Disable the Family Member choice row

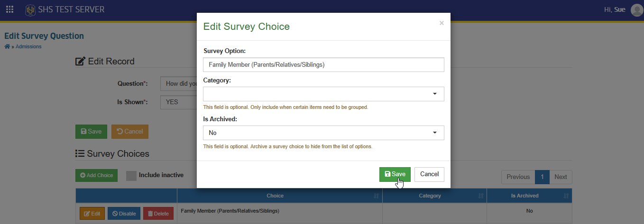124,214
